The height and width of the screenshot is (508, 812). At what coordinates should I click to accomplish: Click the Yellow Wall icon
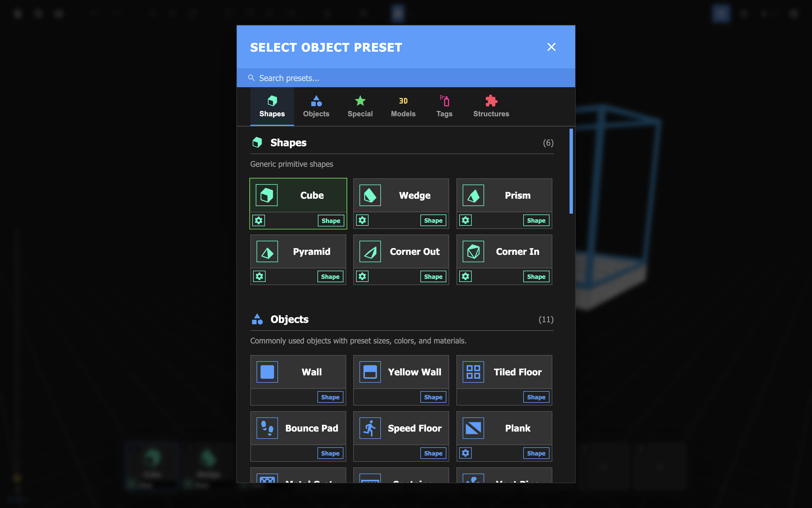(x=370, y=372)
